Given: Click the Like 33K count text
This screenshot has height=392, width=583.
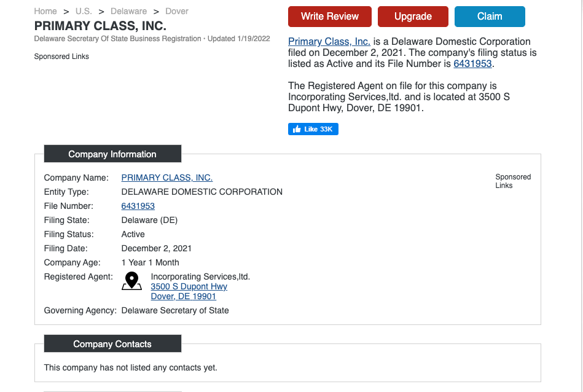Looking at the screenshot, I should (x=318, y=129).
